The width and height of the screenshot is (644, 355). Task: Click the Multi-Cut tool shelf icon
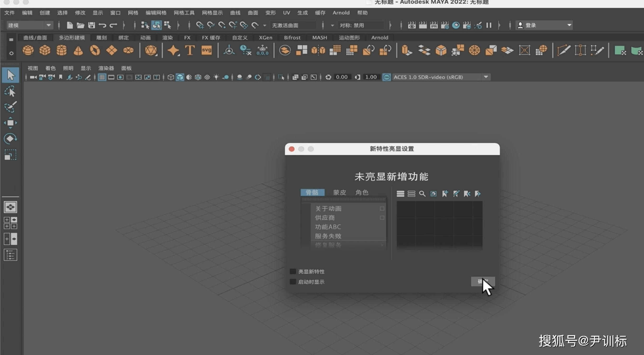[x=563, y=50]
